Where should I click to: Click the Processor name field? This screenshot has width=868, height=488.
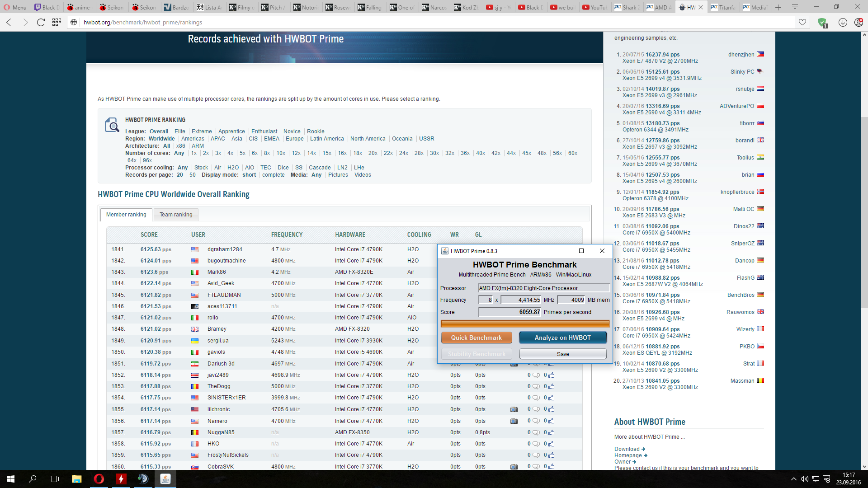pyautogui.click(x=544, y=288)
